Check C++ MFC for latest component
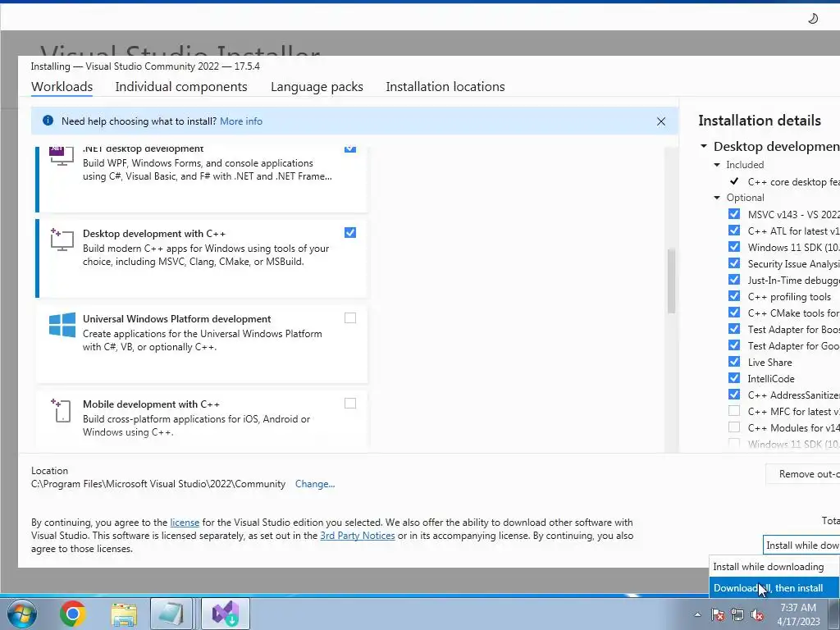The width and height of the screenshot is (840, 630). 734,411
